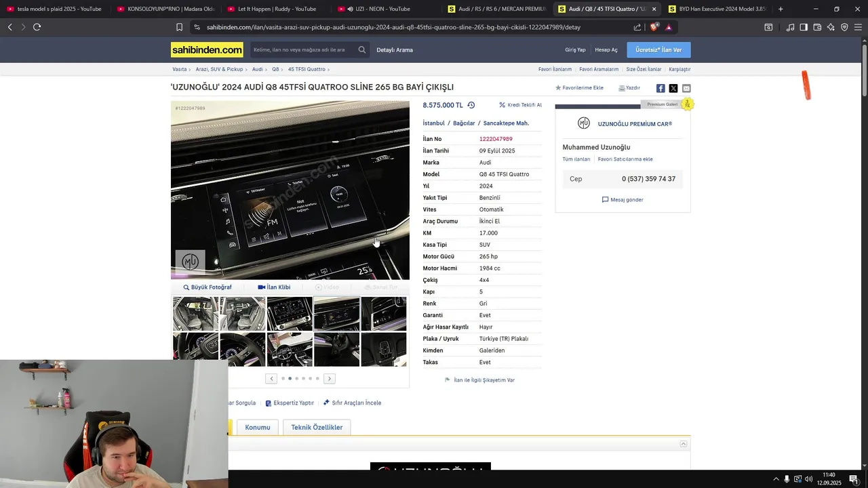The image size is (868, 488).
Task: Open the Teknik Özellikler tab
Action: 317,427
